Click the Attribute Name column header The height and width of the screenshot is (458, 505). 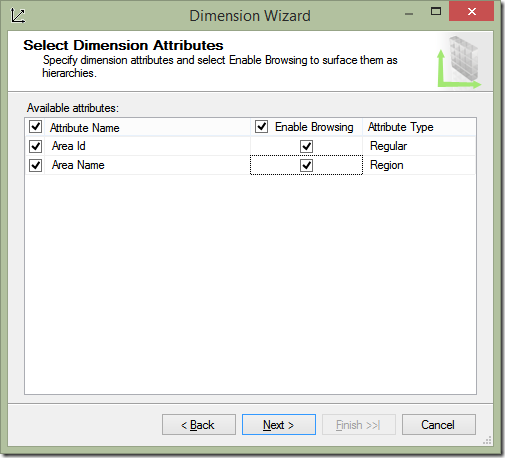pos(85,128)
